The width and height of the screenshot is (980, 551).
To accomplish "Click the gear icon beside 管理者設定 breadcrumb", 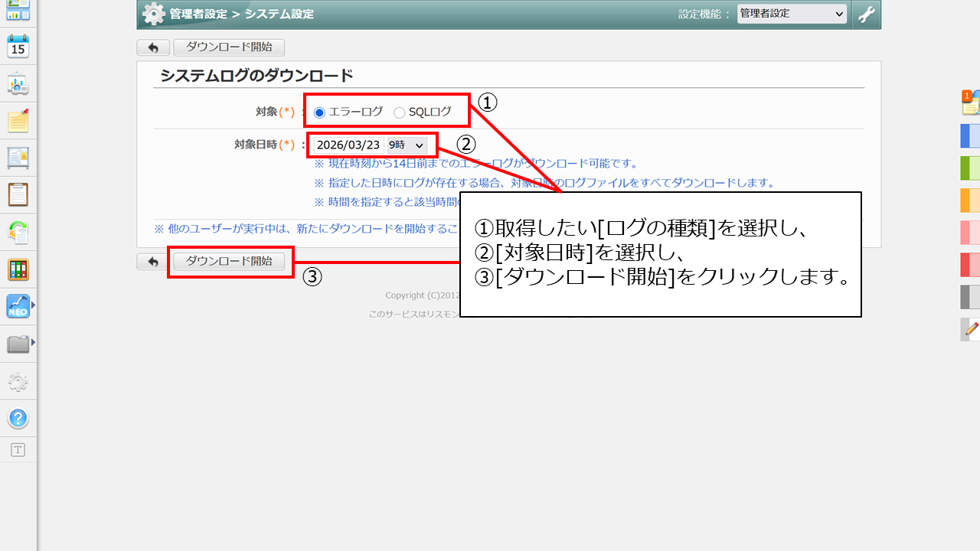I will tap(154, 14).
